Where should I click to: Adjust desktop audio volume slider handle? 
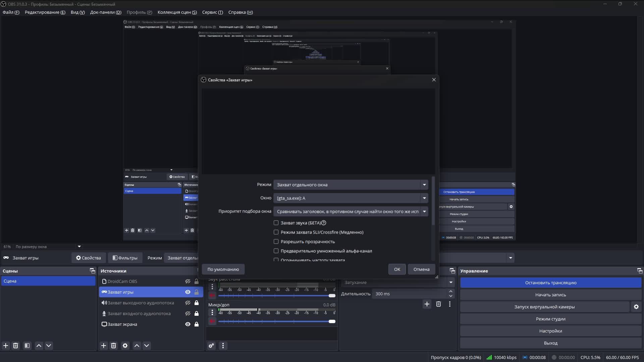pos(332,296)
